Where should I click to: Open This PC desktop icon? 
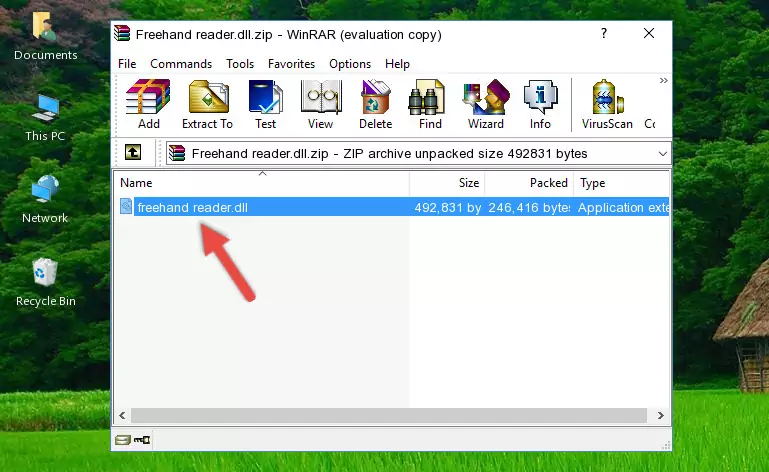point(45,118)
